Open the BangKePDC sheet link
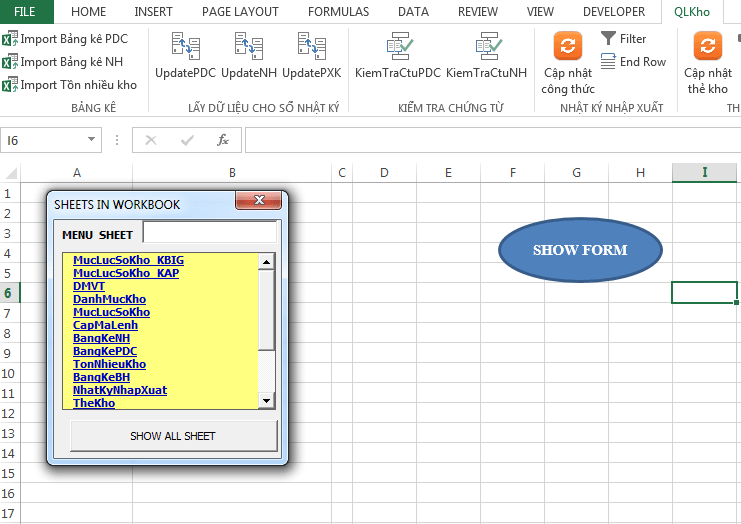 (x=105, y=351)
